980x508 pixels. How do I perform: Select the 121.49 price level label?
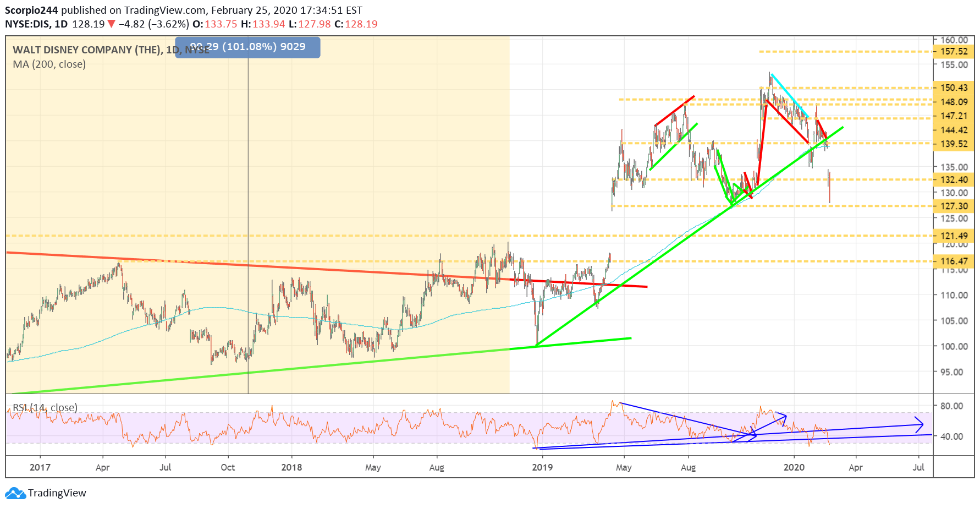coord(954,236)
